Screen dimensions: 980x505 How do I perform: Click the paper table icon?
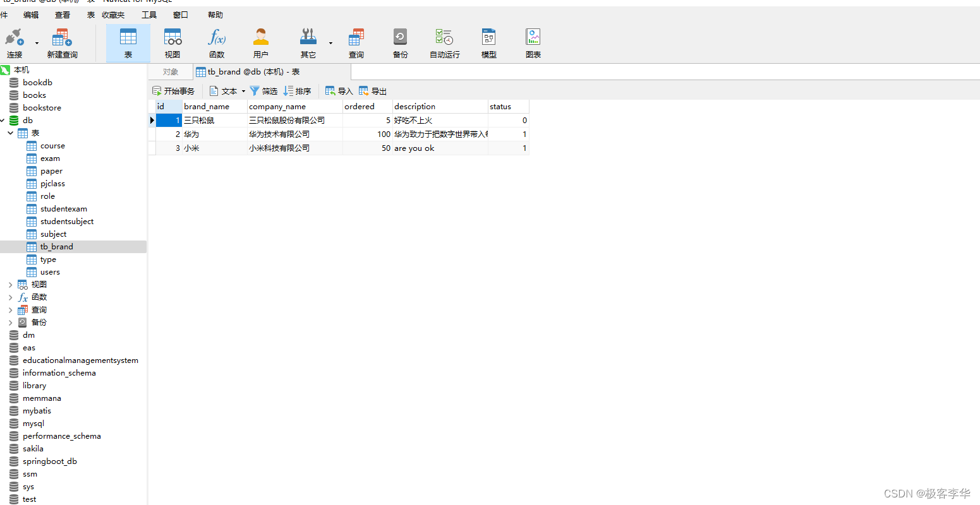[32, 171]
